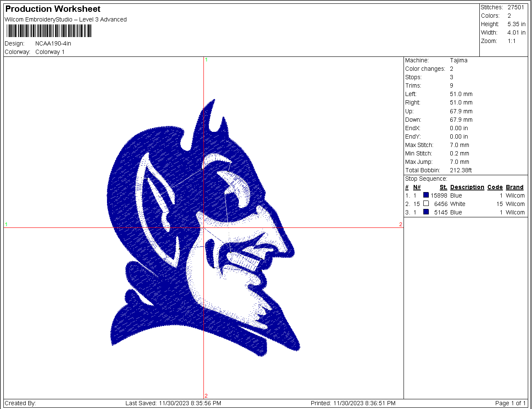Click the Page 1 of 1 footer text

tap(510, 403)
